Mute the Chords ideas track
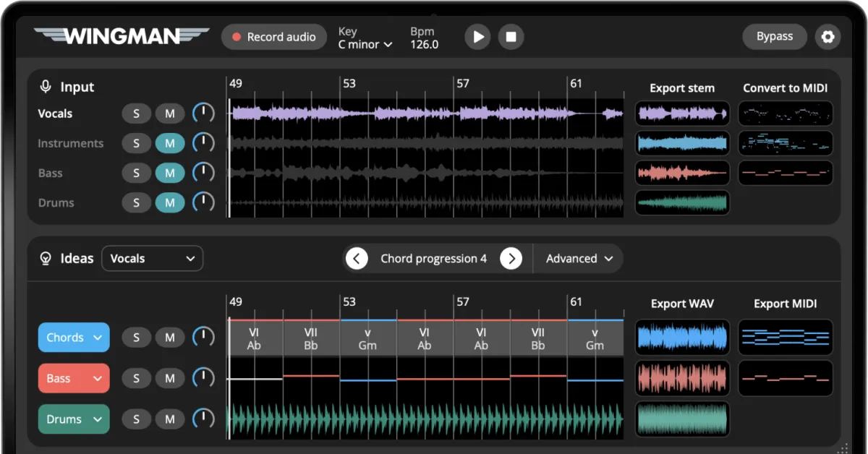 point(170,337)
